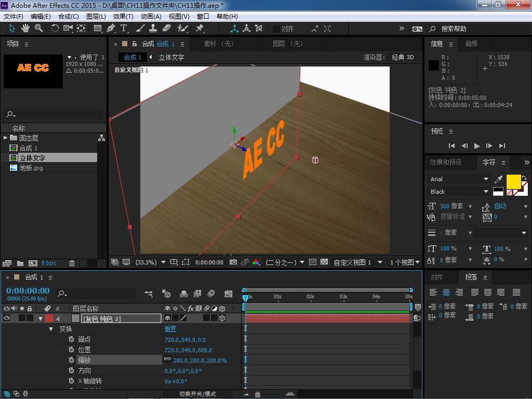This screenshot has width=532, height=399.
Task: Left-align the paragraph text
Action: 433,292
